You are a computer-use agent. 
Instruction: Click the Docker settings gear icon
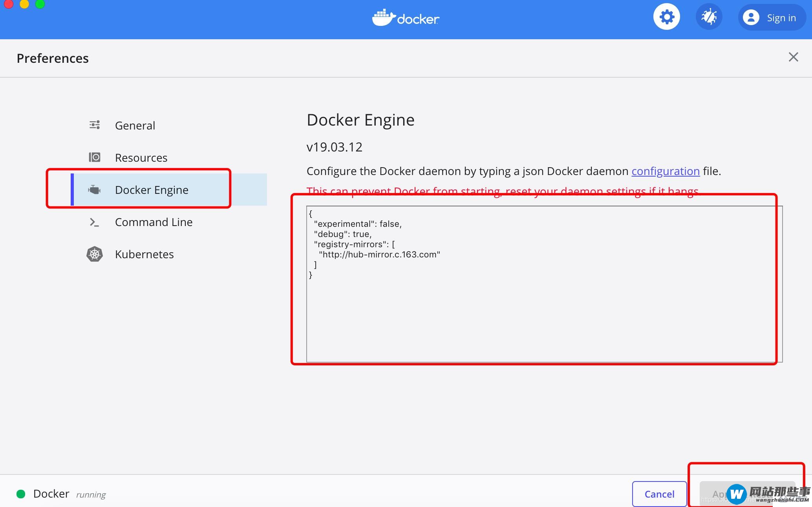666,16
